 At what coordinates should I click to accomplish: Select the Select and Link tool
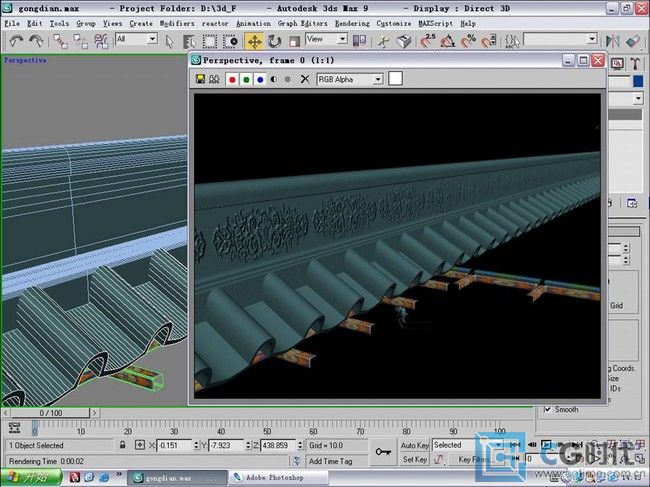(61, 41)
